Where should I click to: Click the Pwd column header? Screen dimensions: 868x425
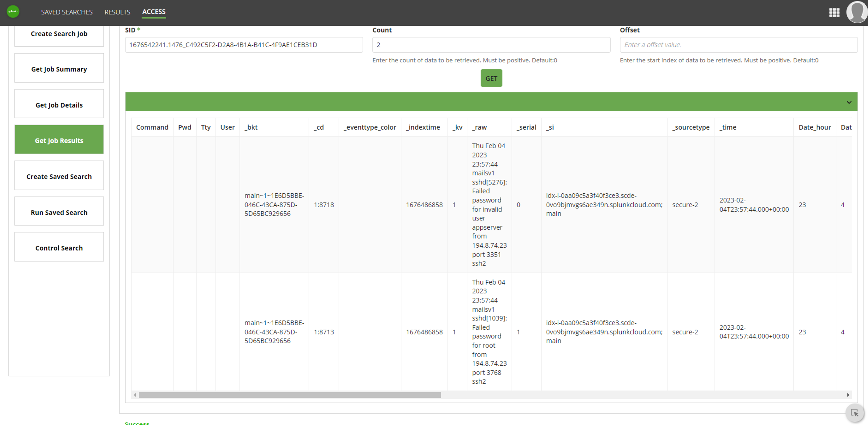(185, 127)
